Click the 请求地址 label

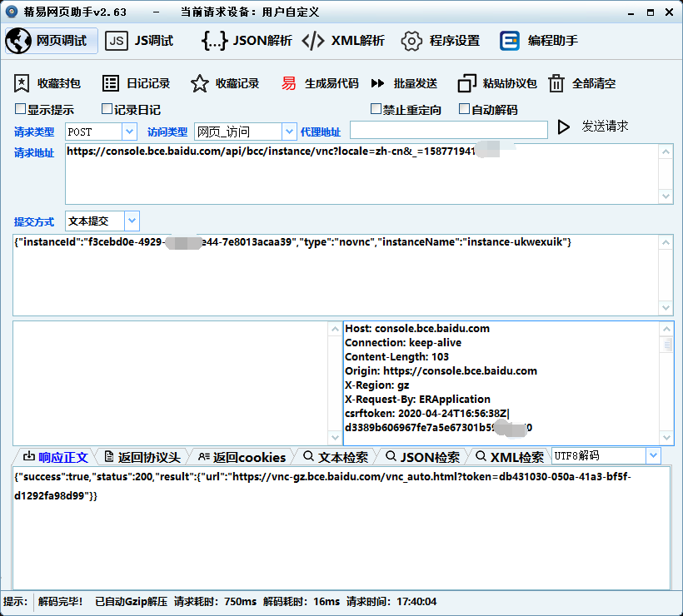tap(34, 153)
